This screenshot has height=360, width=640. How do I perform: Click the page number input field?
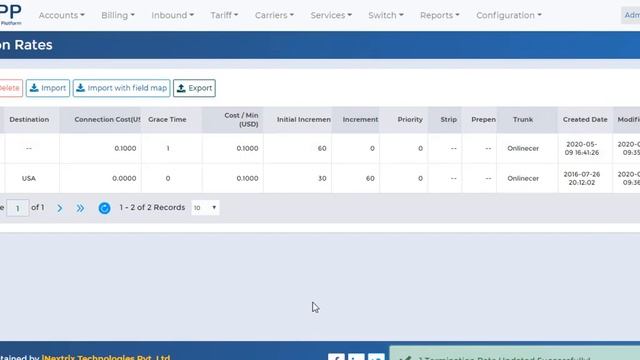point(18,208)
